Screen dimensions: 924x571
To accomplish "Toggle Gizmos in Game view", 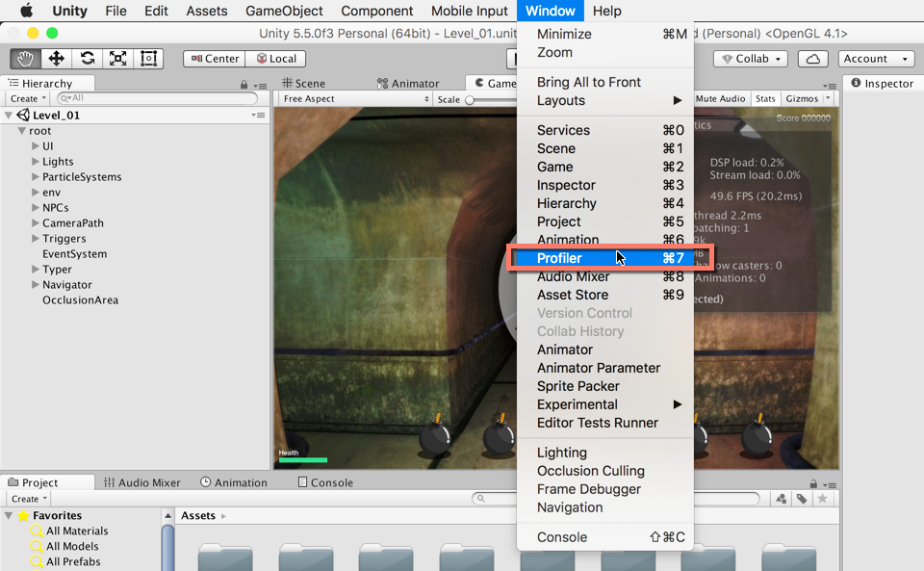I will pyautogui.click(x=802, y=98).
